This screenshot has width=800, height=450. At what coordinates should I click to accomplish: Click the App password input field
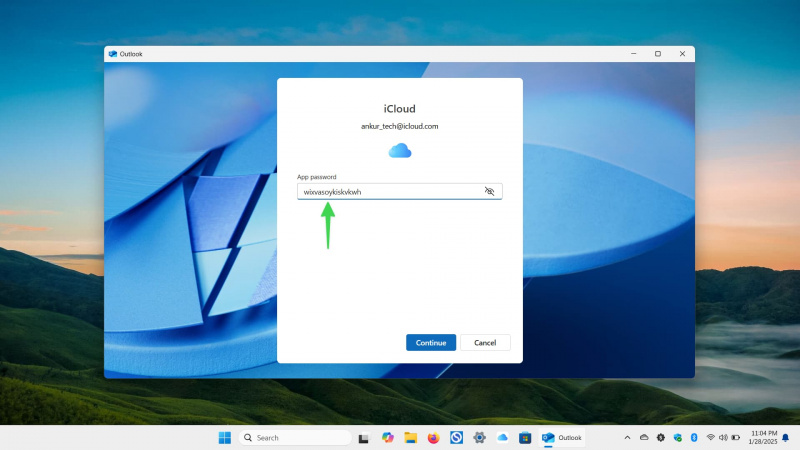pyautogui.click(x=399, y=191)
